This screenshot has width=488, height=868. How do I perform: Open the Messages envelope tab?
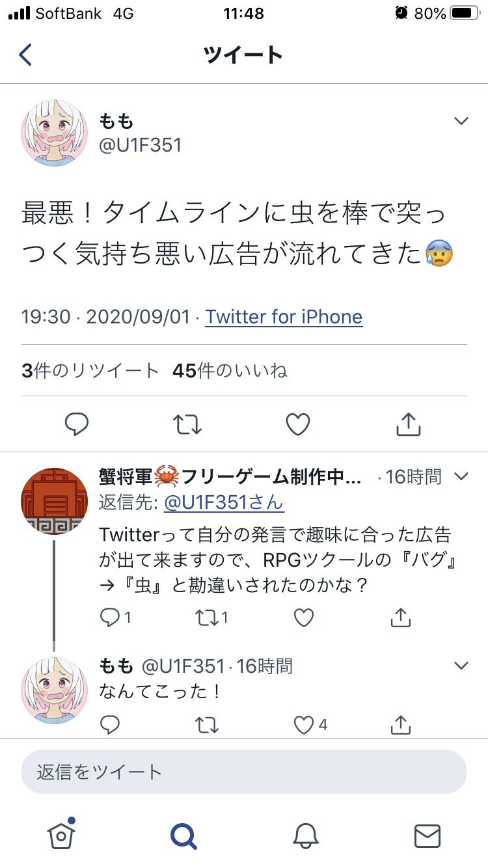pyautogui.click(x=427, y=835)
